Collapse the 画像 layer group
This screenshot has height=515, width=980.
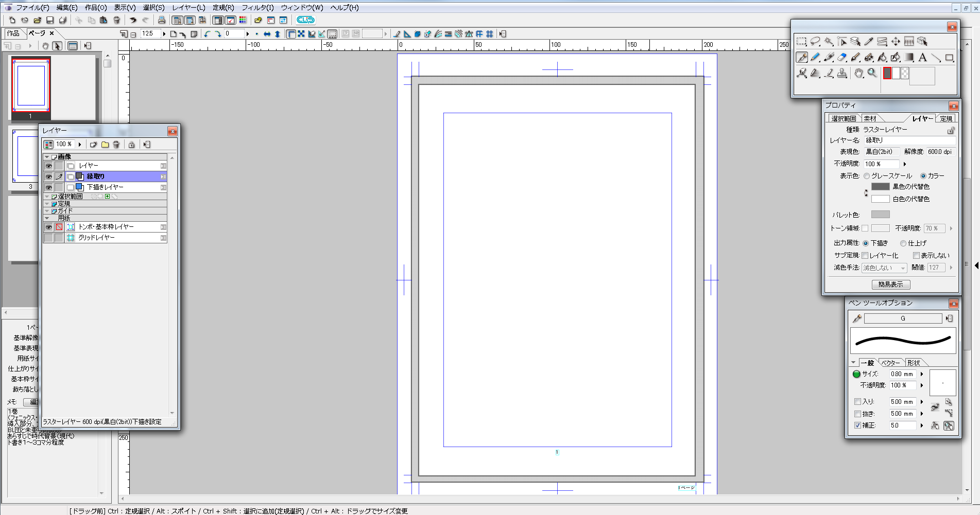(x=47, y=157)
